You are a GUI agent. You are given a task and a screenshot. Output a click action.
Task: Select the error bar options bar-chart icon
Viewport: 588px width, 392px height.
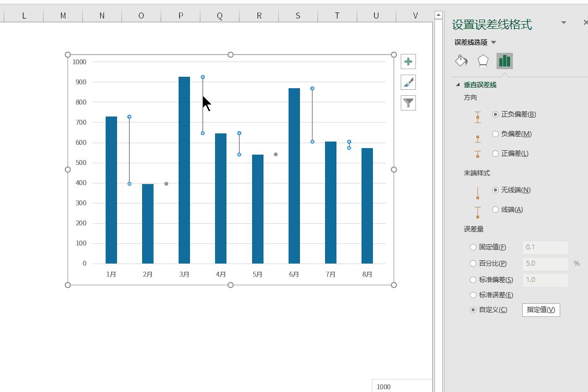point(505,61)
